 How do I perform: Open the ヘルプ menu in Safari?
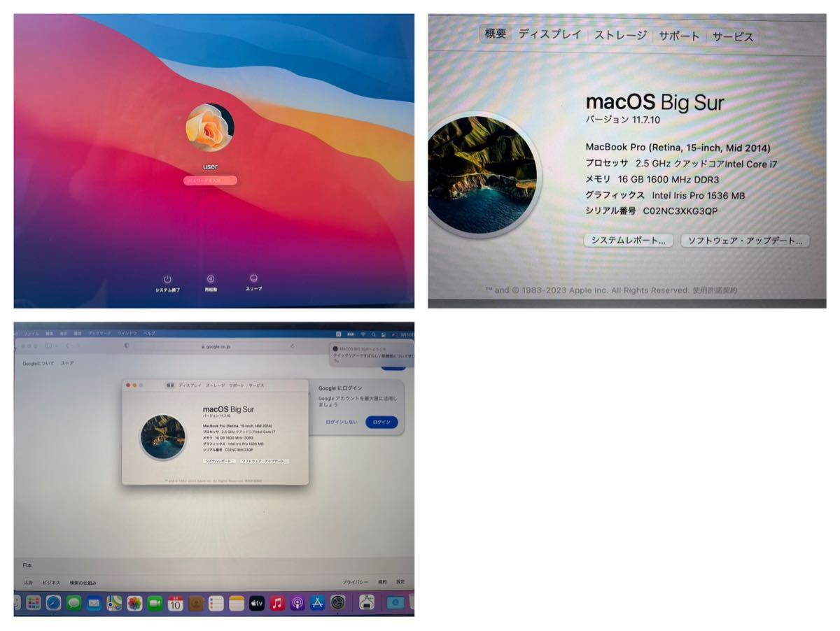click(x=149, y=333)
